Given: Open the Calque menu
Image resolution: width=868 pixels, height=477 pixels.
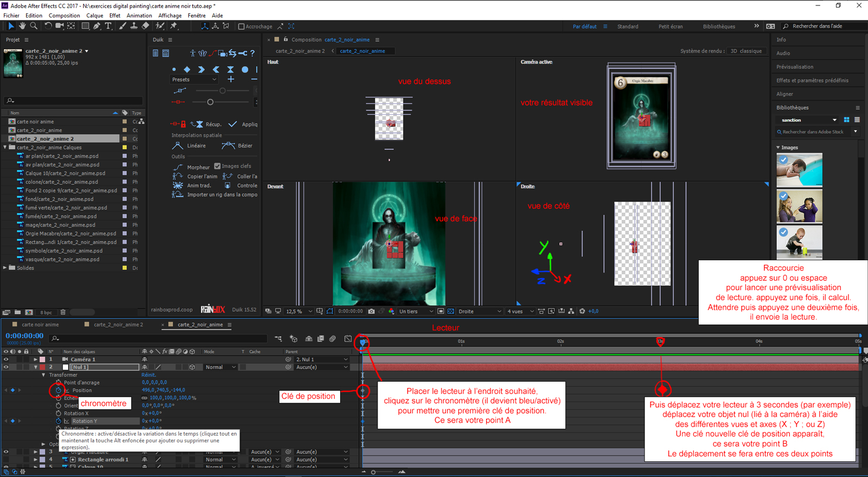Looking at the screenshot, I should click(94, 16).
